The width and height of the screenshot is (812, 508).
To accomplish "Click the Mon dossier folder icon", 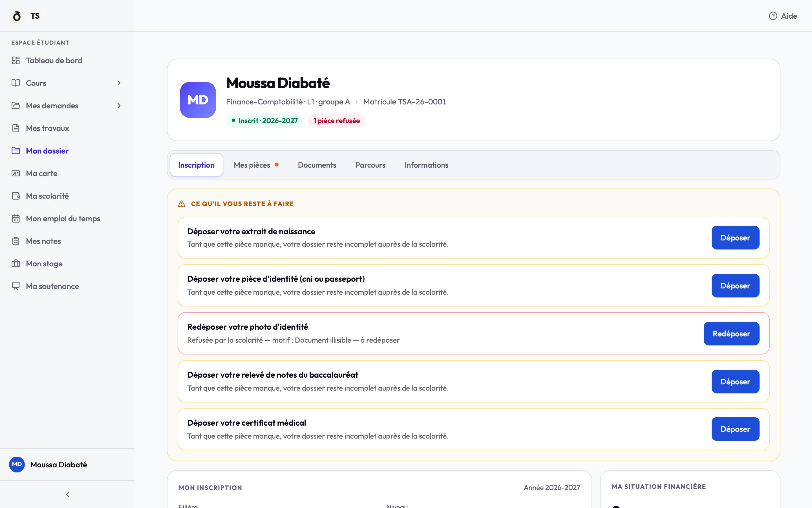I will (16, 150).
